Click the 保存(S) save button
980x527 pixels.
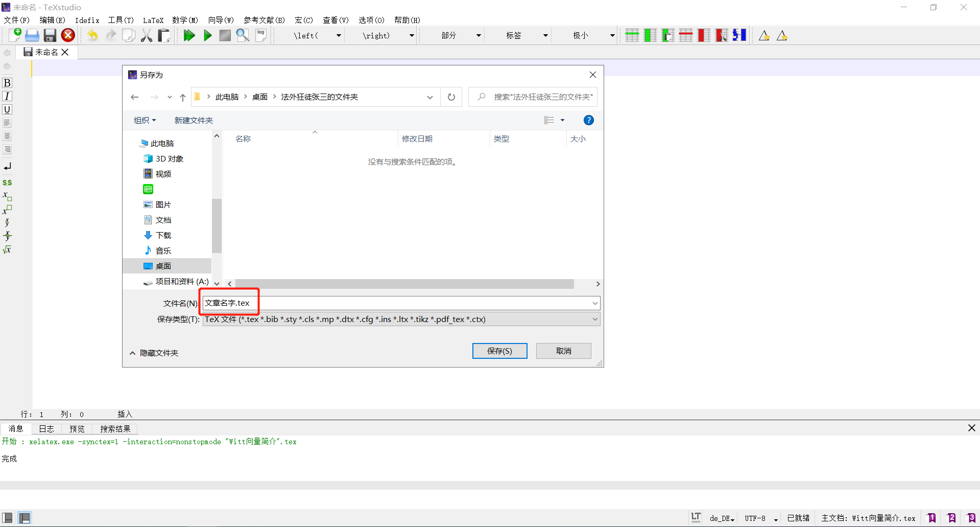tap(499, 351)
